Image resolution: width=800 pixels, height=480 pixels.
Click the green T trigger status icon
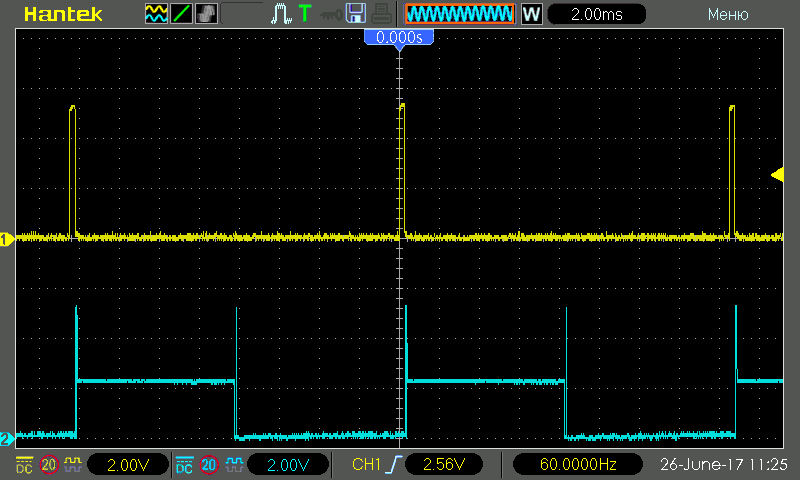(304, 14)
